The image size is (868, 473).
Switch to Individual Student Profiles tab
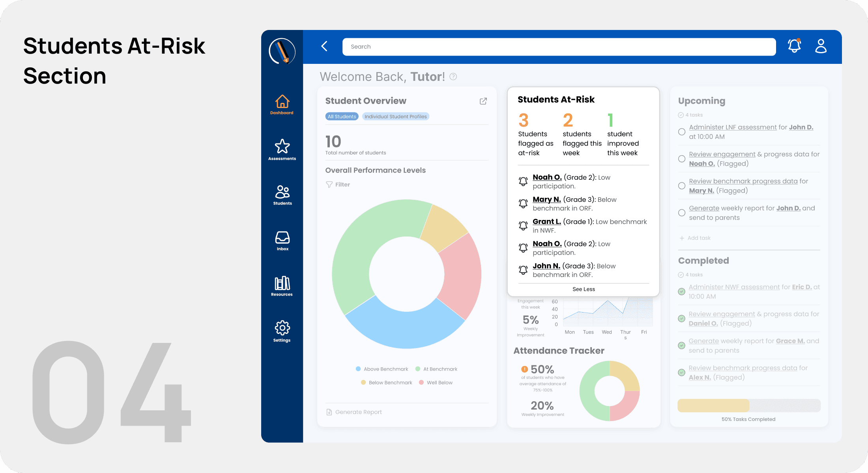tap(395, 117)
